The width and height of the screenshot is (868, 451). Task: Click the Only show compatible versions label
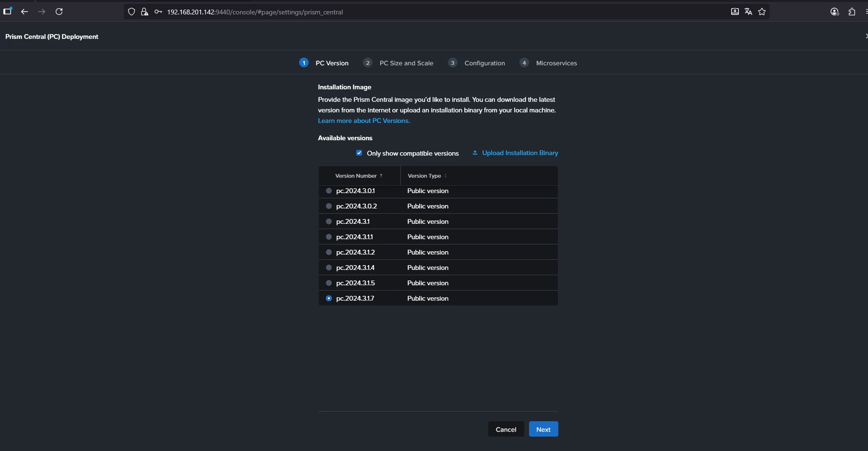tap(413, 153)
